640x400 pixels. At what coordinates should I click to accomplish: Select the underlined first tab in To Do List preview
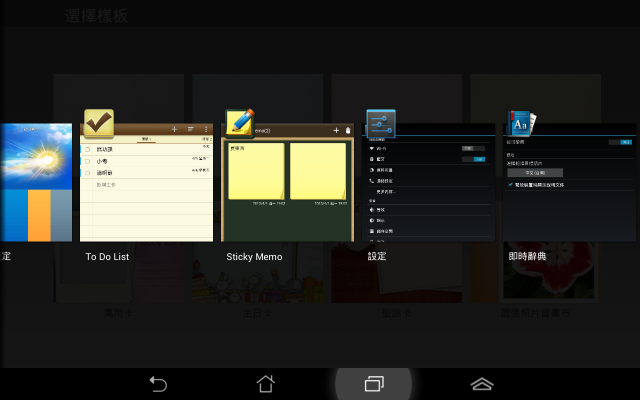[146, 139]
